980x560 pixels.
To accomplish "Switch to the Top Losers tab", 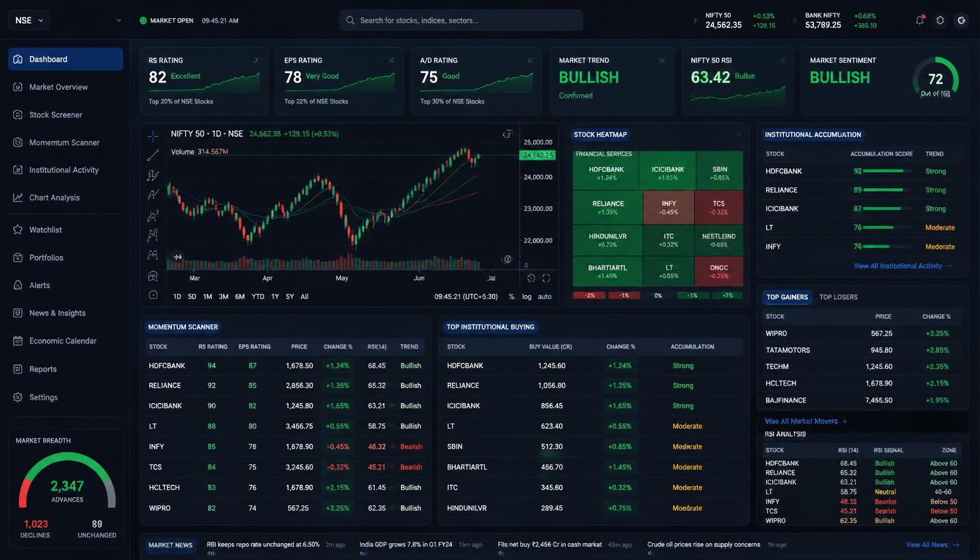I will (839, 297).
